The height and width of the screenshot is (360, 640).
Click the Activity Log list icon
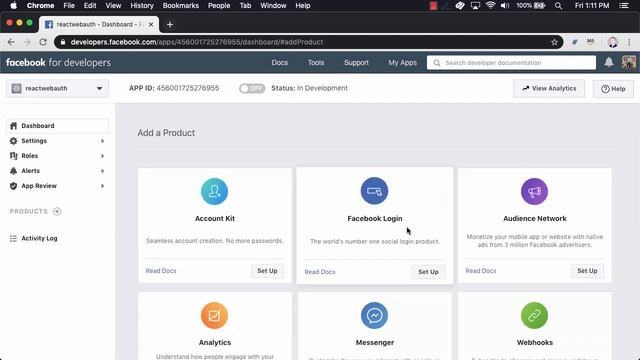pos(13,238)
